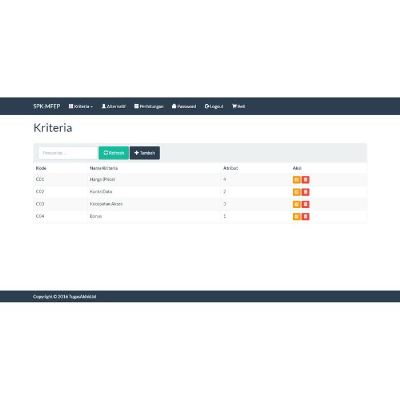This screenshot has width=400, height=400.
Task: Edit criteria C02 with orange icon
Action: 296,192
